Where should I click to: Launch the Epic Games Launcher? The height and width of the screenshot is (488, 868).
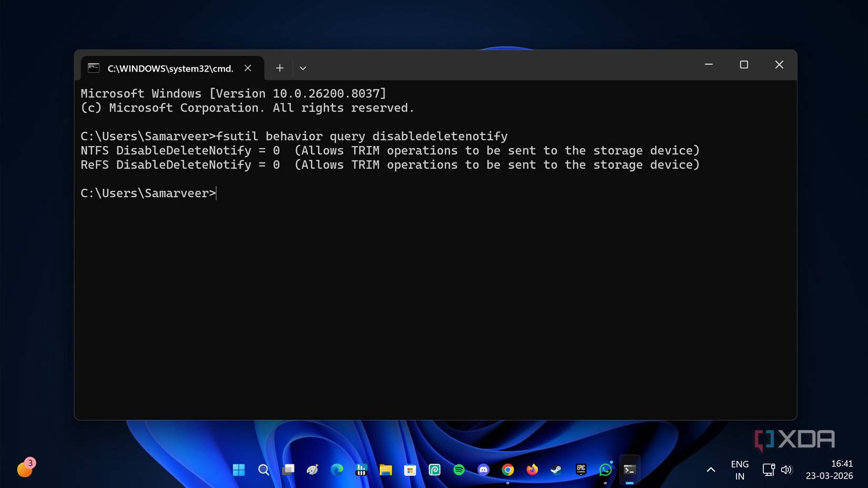pyautogui.click(x=580, y=470)
